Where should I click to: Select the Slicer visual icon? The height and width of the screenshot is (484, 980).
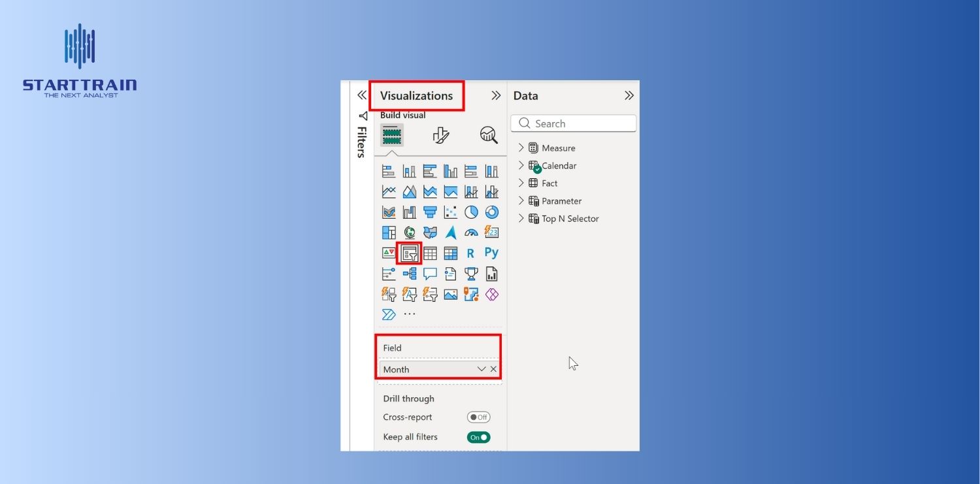click(x=410, y=253)
